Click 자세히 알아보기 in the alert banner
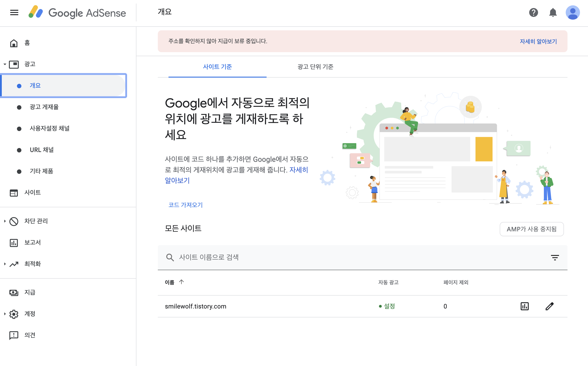 pos(538,41)
